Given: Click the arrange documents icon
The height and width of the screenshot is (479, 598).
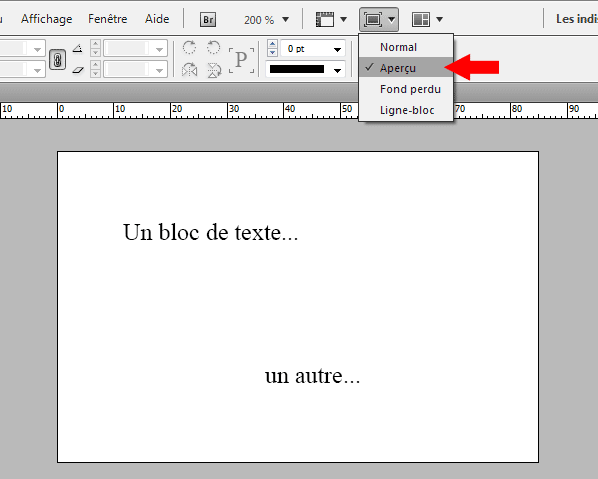Looking at the screenshot, I should 421,19.
